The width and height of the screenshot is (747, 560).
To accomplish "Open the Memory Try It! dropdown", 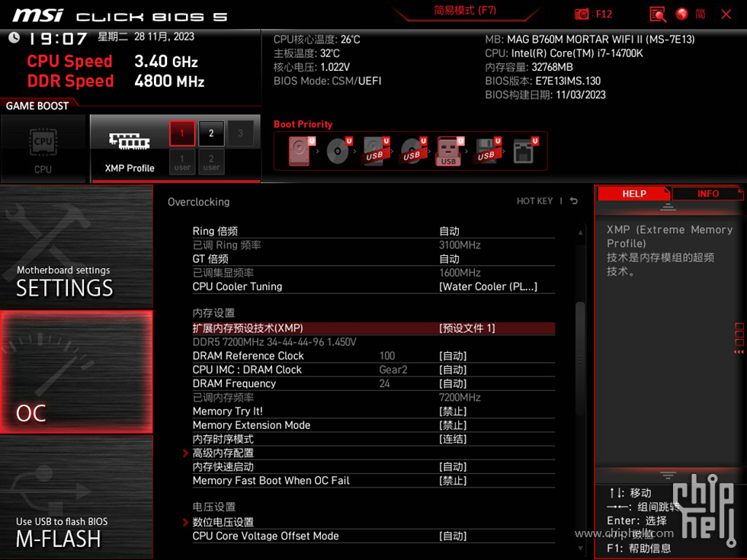I will (373, 411).
